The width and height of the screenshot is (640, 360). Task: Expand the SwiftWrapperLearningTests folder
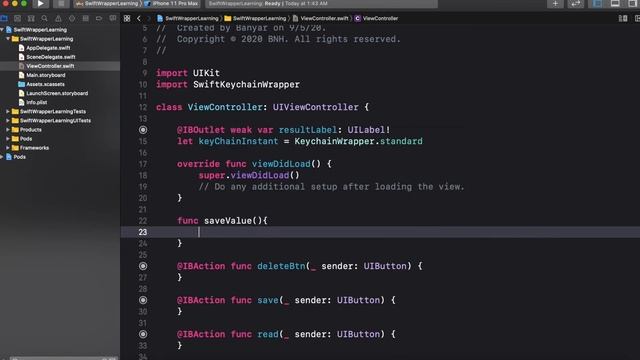[8, 111]
